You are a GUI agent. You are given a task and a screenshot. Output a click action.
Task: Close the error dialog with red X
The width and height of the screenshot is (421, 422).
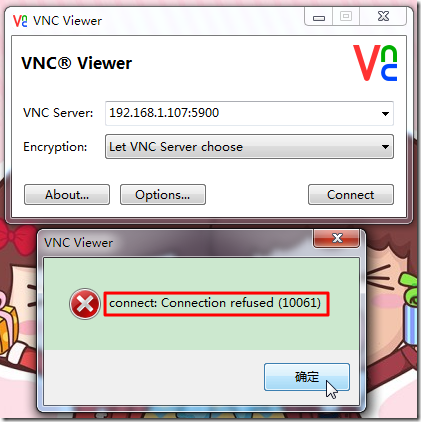pyautogui.click(x=337, y=238)
